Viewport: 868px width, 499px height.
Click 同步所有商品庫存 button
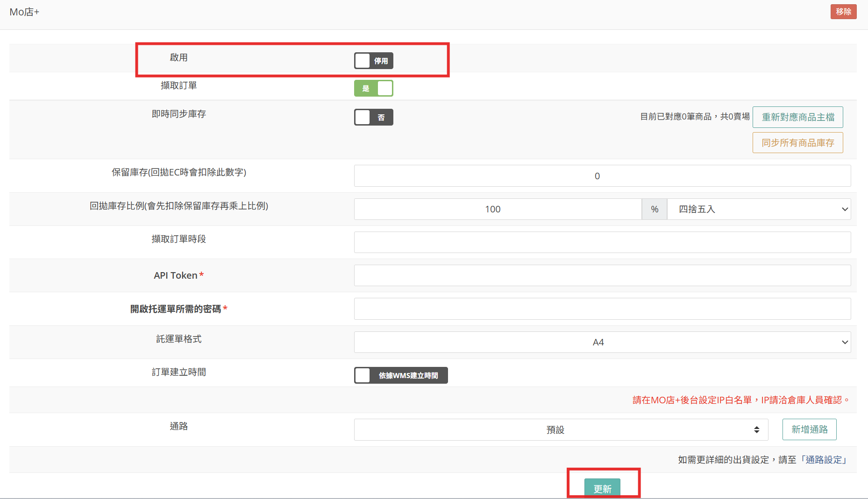tap(797, 143)
